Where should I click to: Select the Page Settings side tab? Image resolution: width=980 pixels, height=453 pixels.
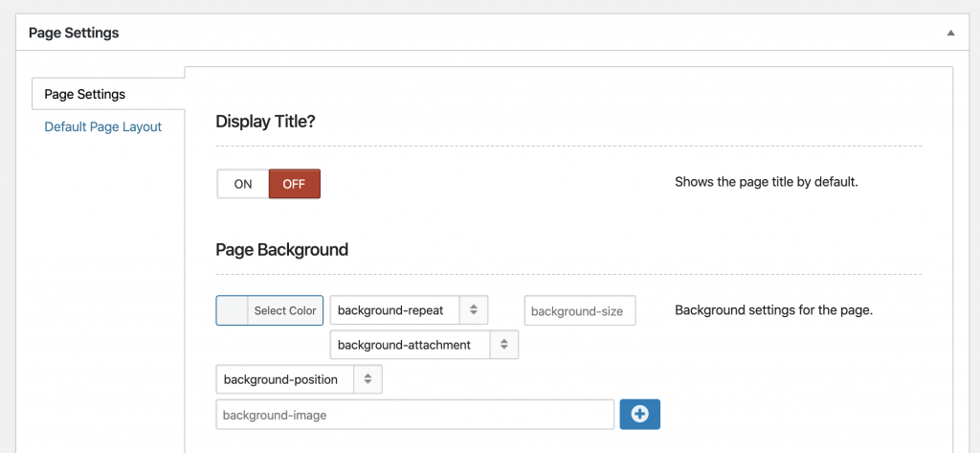point(85,94)
